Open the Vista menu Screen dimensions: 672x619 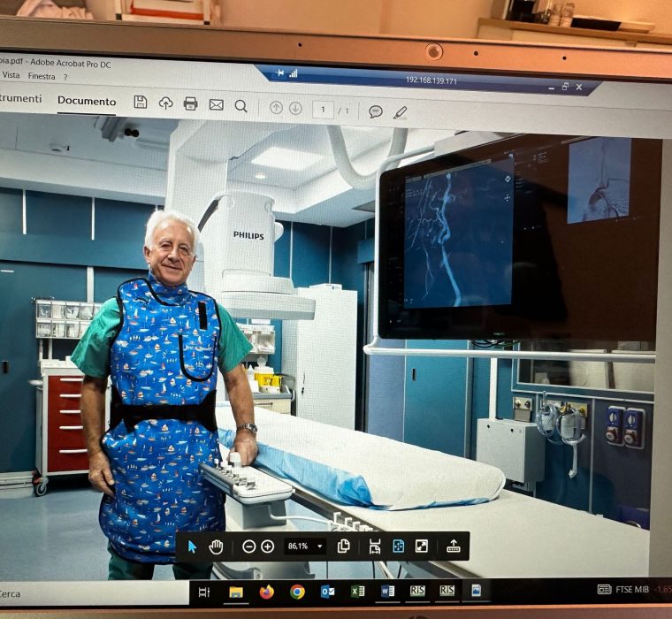(11, 76)
